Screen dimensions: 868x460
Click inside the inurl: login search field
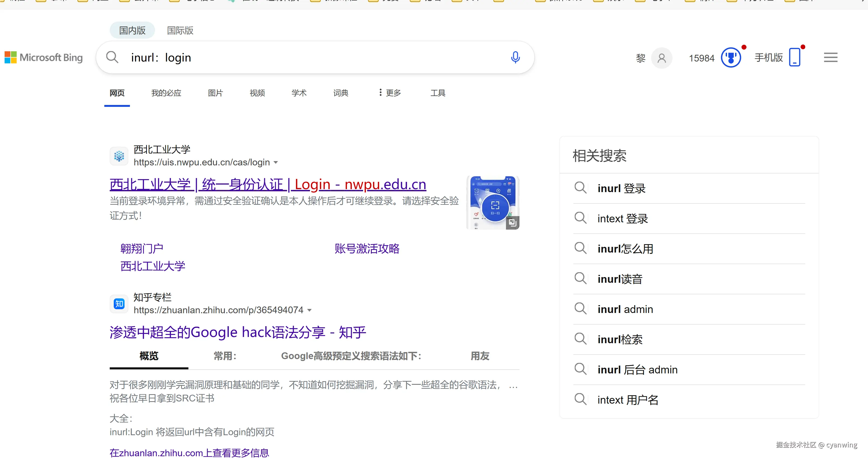click(303, 58)
